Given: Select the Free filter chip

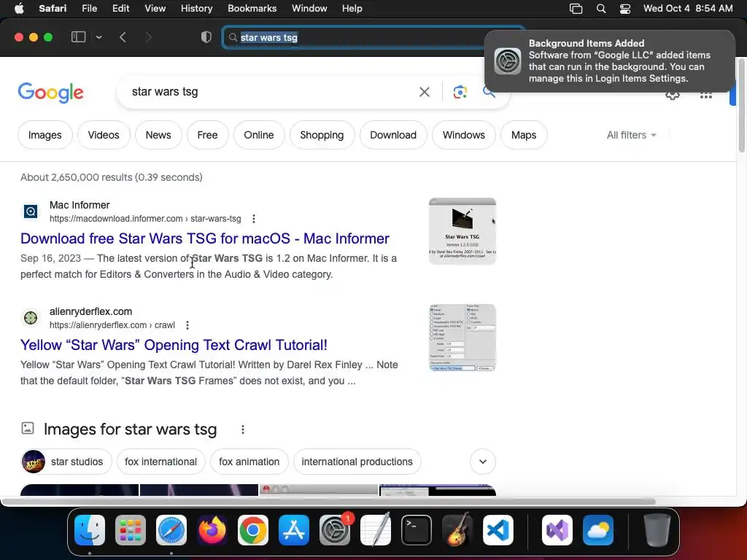Looking at the screenshot, I should (x=207, y=135).
